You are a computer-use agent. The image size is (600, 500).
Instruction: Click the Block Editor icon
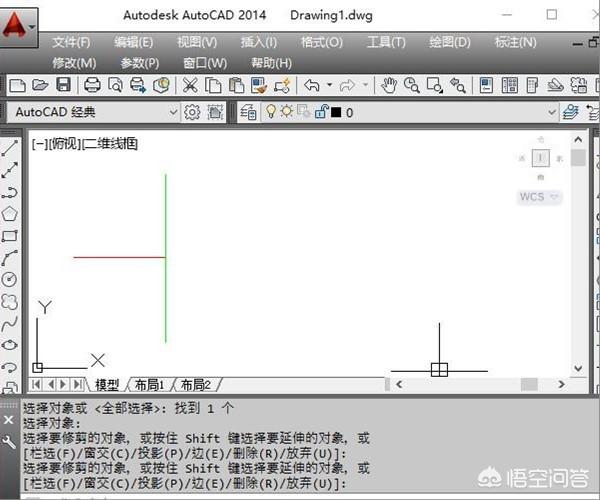point(282,85)
